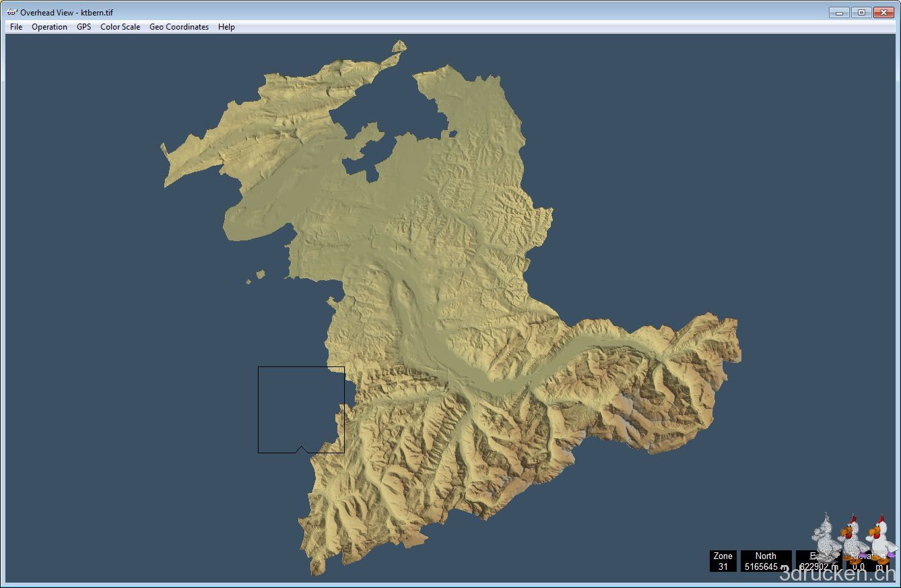Close the Overhead View window
This screenshot has height=588, width=901.
[x=883, y=12]
